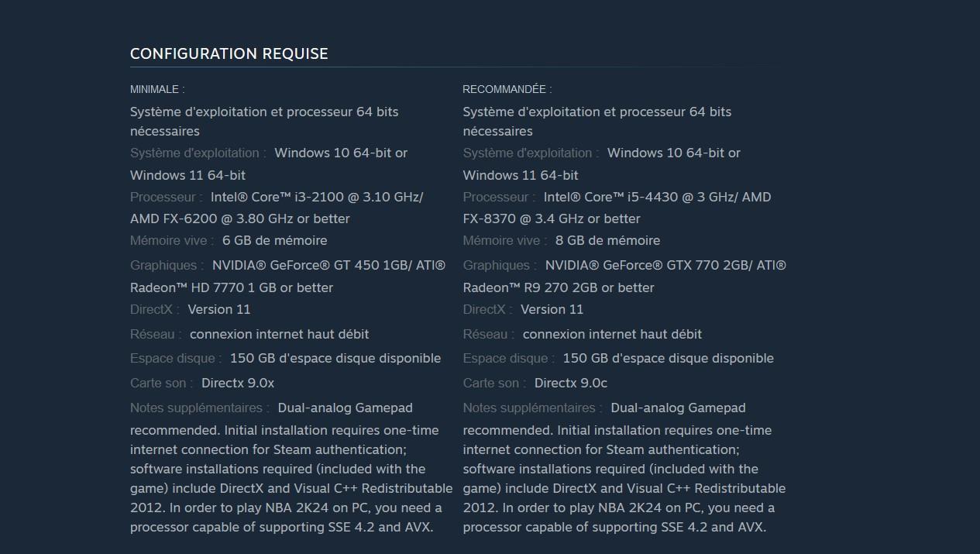Image resolution: width=980 pixels, height=554 pixels.
Task: Click the RECOMMANDÉE label
Action: (x=507, y=89)
